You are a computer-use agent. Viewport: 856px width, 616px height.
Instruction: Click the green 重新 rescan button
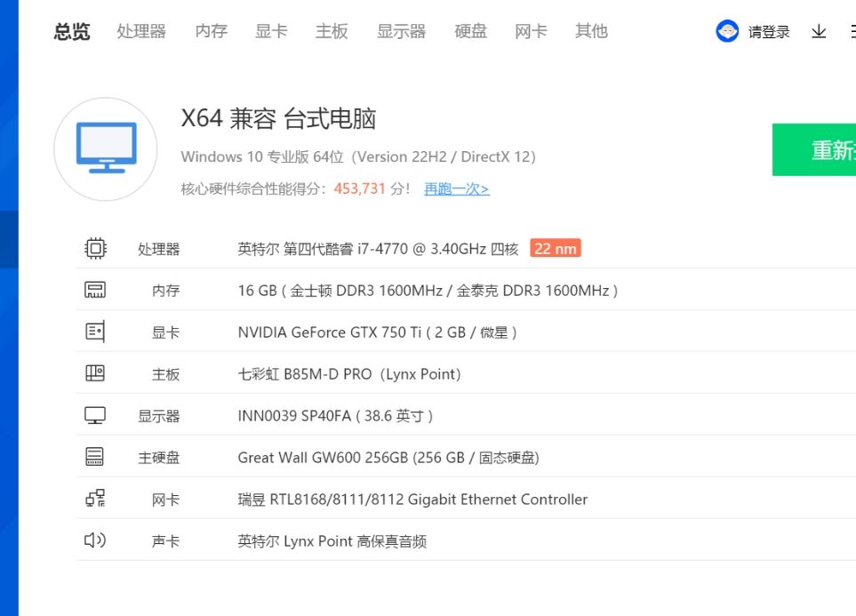[x=814, y=149]
